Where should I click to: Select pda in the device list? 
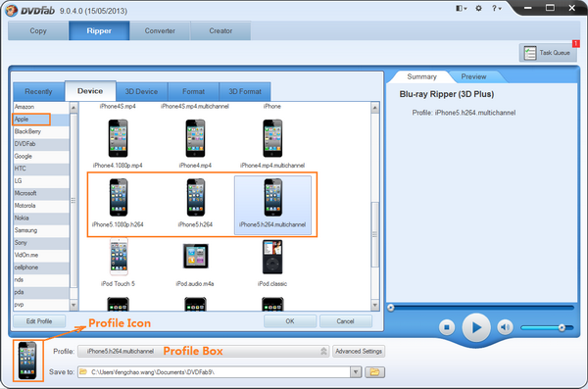pos(41,293)
